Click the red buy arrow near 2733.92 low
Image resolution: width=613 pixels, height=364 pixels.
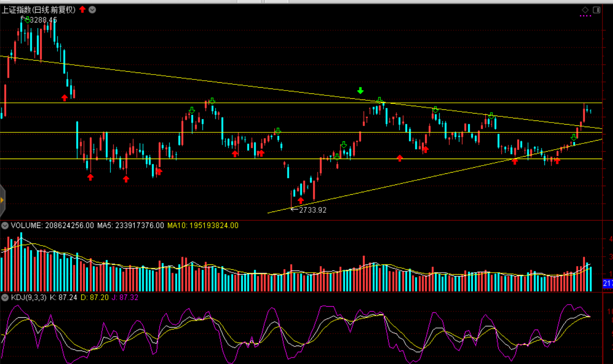(301, 200)
